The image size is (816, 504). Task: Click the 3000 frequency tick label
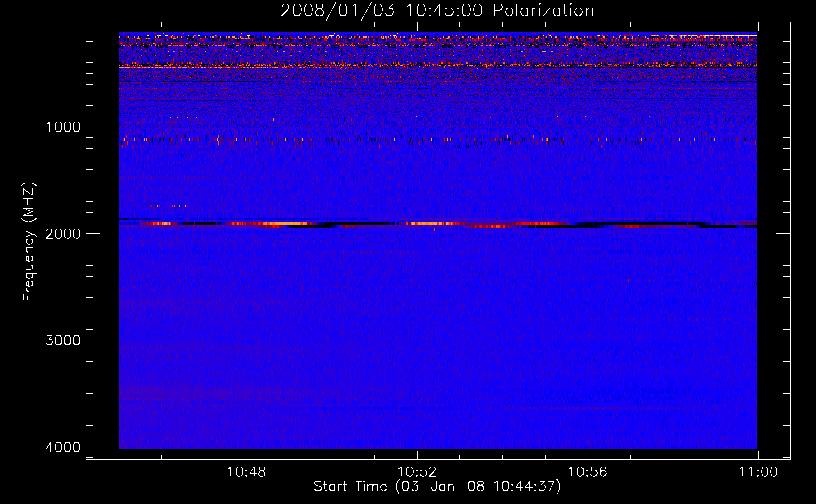(63, 340)
